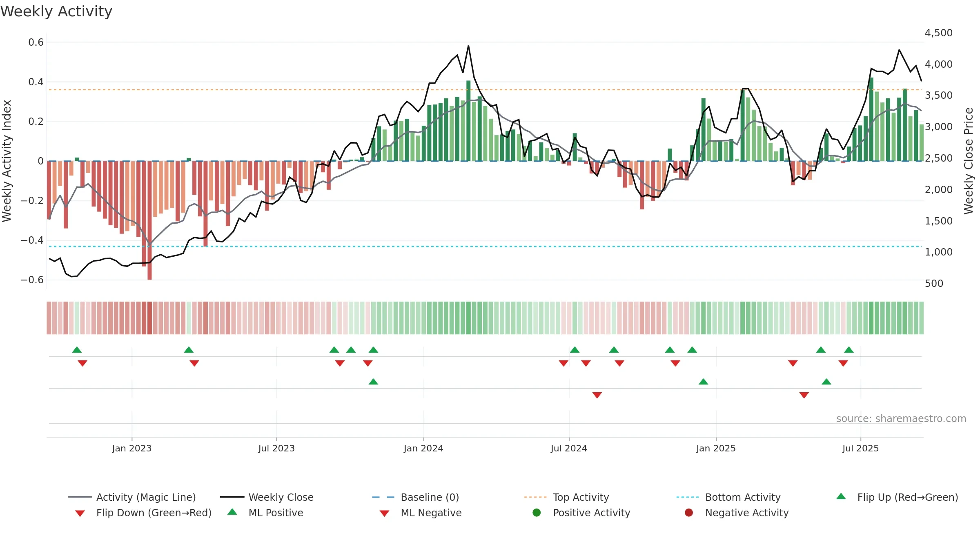Screen dimensions: 980x551
Task: Click the 'Jan 2024' x-axis label
Action: [x=423, y=448]
